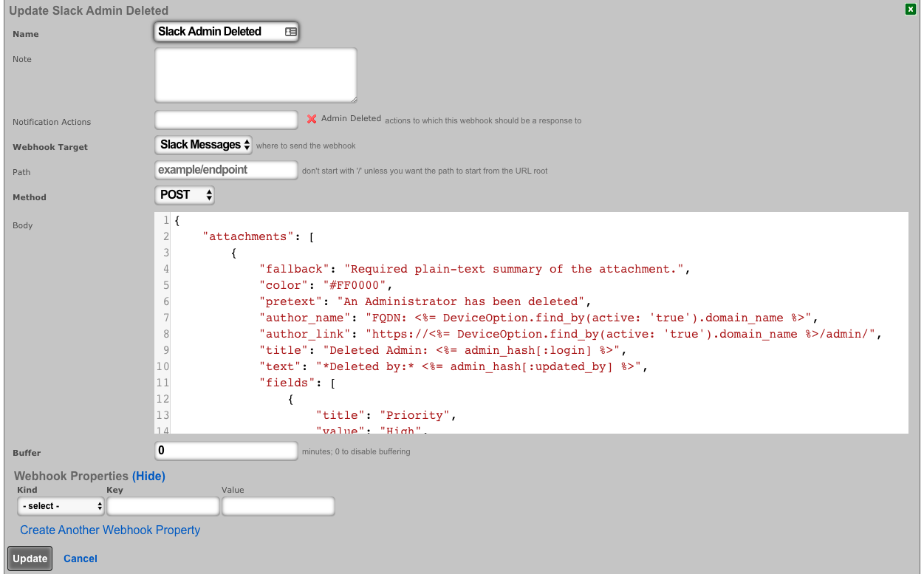Click the Path field example/endpoint

tap(226, 170)
